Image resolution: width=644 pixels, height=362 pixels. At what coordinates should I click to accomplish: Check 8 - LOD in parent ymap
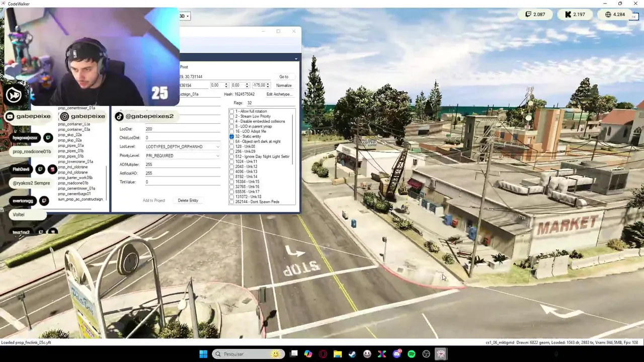click(x=232, y=126)
